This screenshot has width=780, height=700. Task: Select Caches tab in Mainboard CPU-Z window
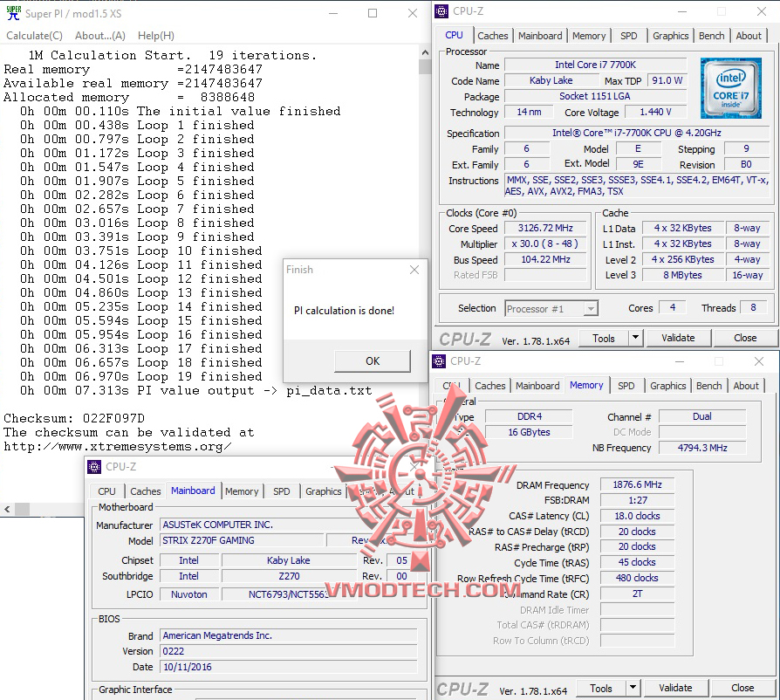point(145,491)
